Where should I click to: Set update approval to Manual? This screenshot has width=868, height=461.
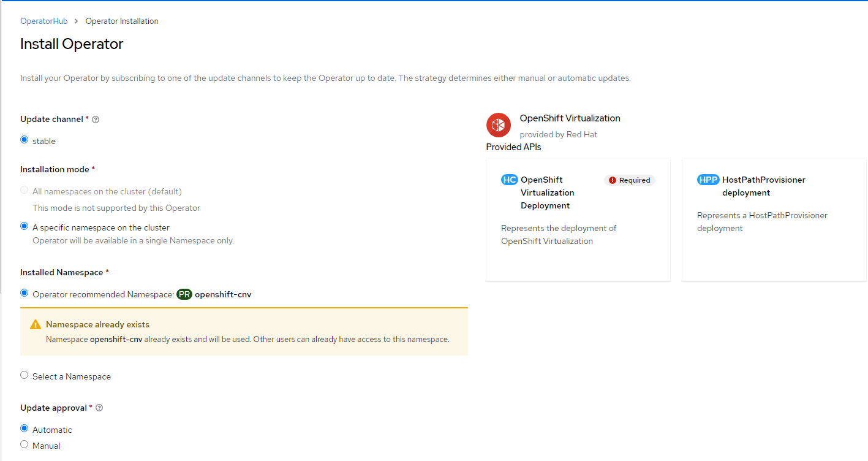pos(25,444)
